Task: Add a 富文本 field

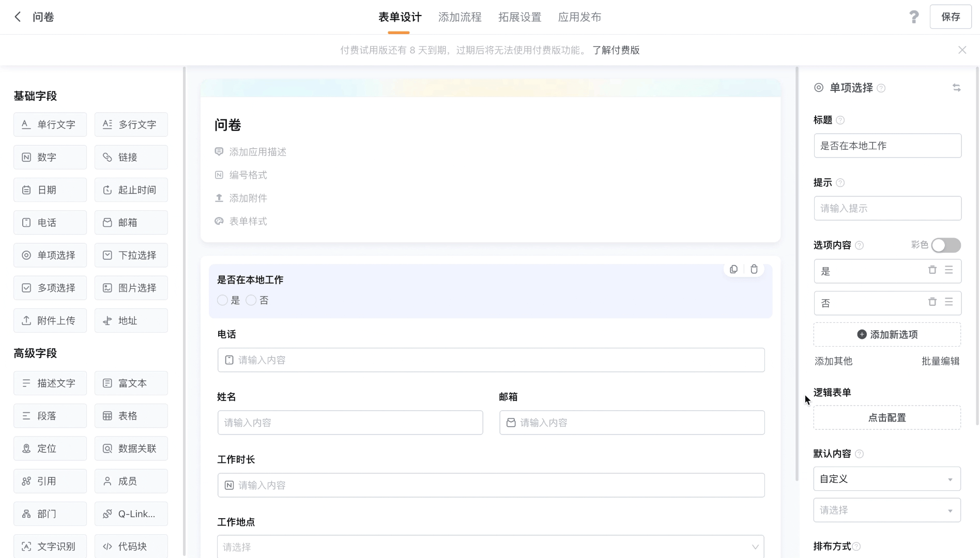Action: tap(131, 383)
